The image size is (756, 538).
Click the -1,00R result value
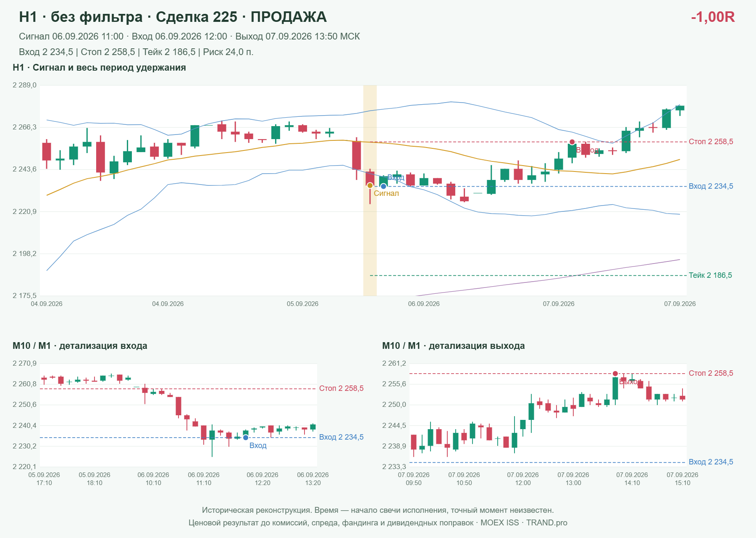(713, 17)
